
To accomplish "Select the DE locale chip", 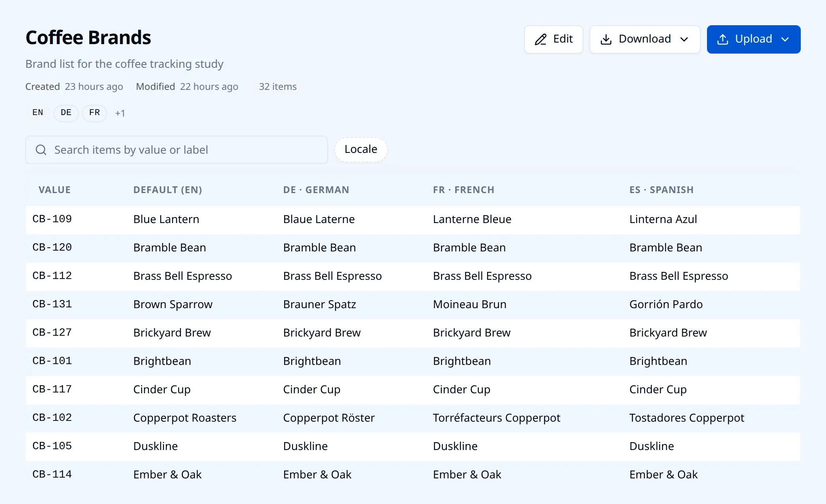I will (66, 113).
